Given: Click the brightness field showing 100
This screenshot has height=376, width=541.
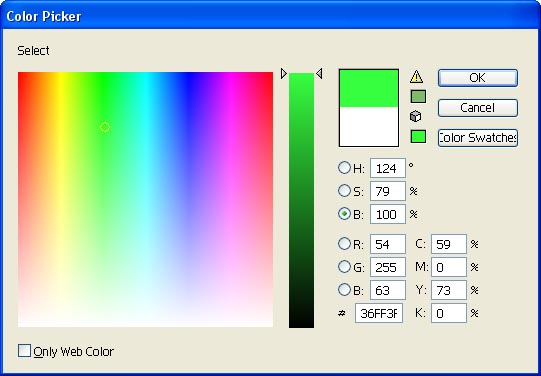Looking at the screenshot, I should [388, 214].
